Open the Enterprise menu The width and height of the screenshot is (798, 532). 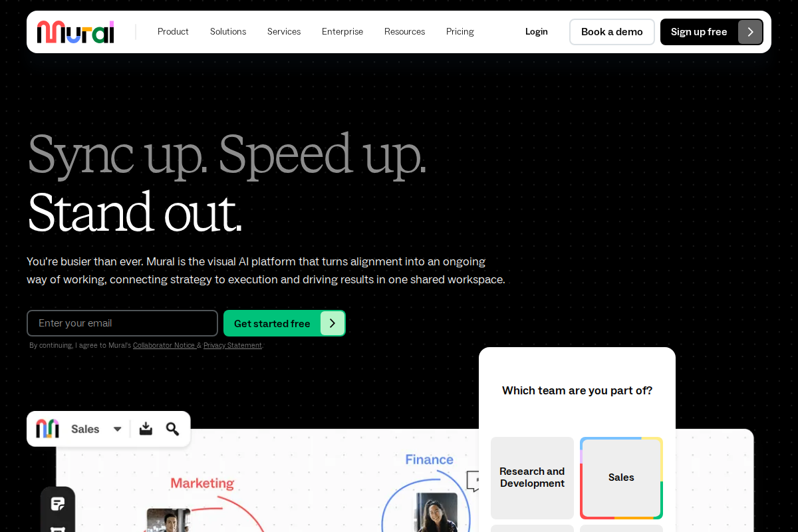click(x=342, y=32)
